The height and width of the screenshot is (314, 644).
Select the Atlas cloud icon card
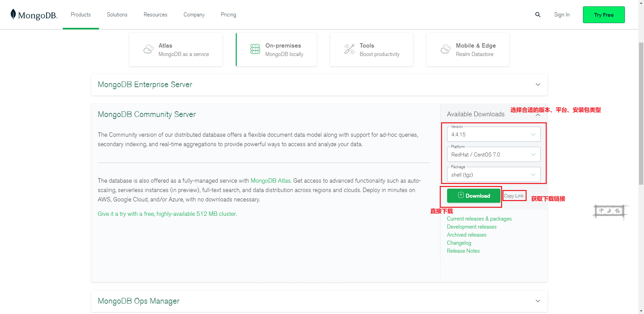[x=176, y=50]
